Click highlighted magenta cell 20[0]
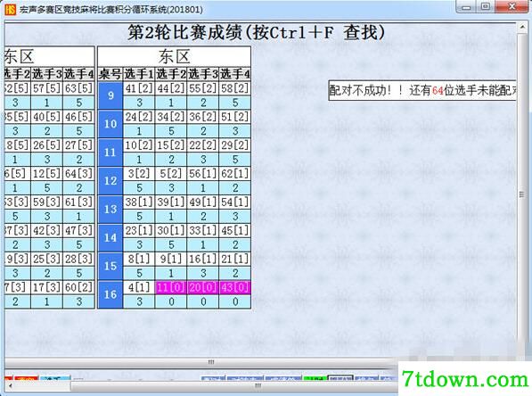The height and width of the screenshot is (396, 532). [203, 288]
